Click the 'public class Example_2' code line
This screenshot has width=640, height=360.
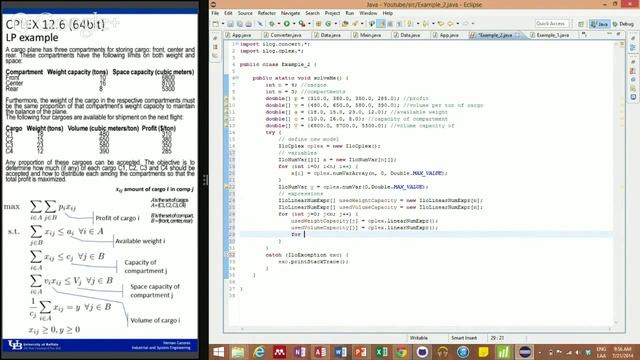(x=278, y=64)
